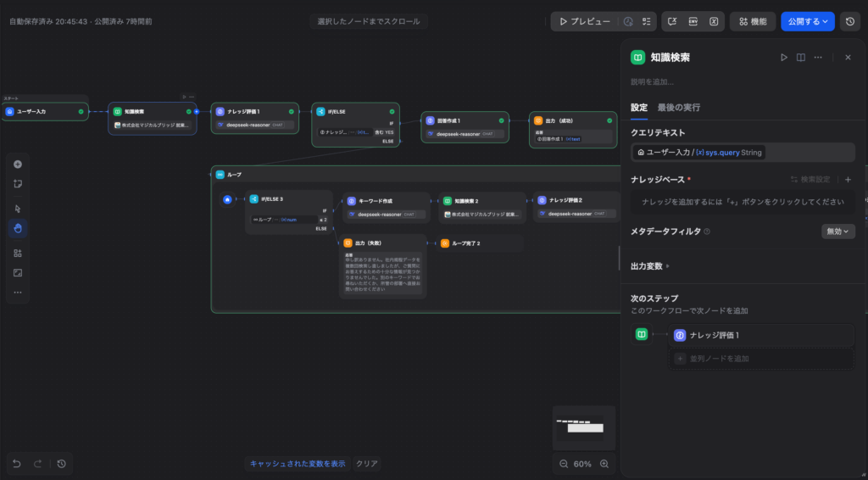Switch to hand pan mode tool
Screen dimensions: 868x480
pyautogui.click(x=18, y=228)
